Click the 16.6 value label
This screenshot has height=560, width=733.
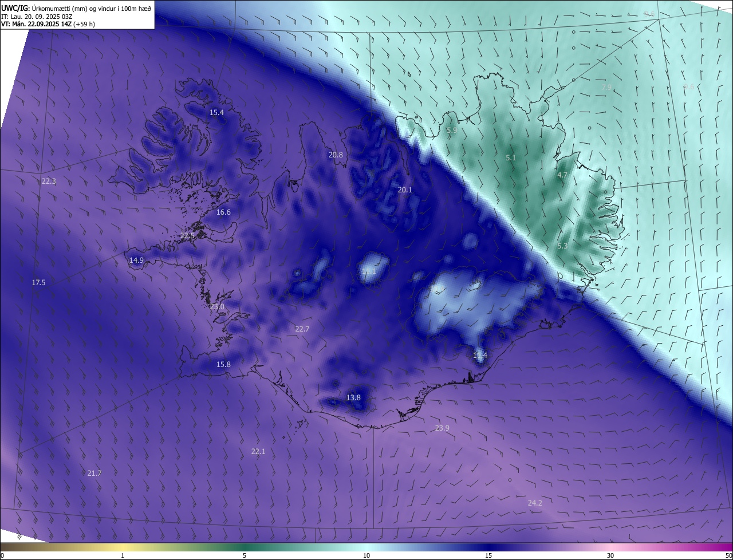tap(223, 212)
